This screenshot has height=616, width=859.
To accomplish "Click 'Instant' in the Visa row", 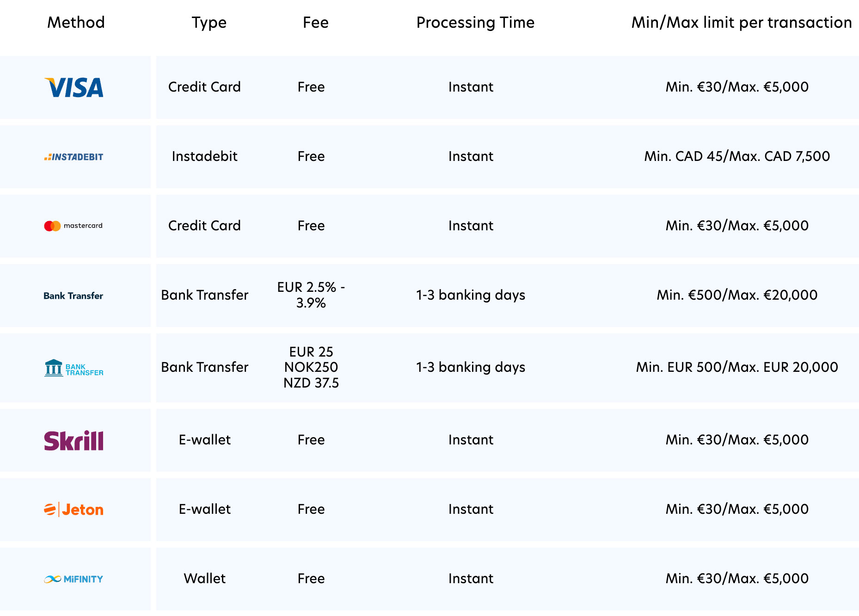I will [x=471, y=87].
